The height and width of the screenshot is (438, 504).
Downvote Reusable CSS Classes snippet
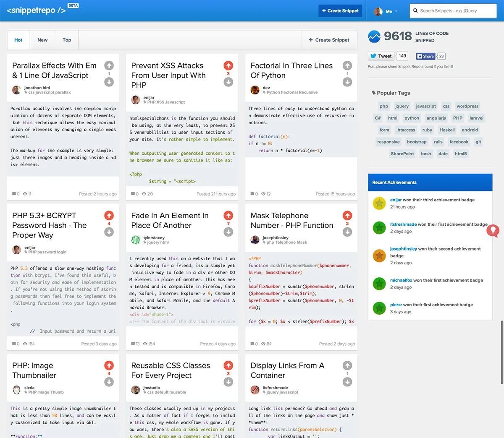pyautogui.click(x=228, y=382)
